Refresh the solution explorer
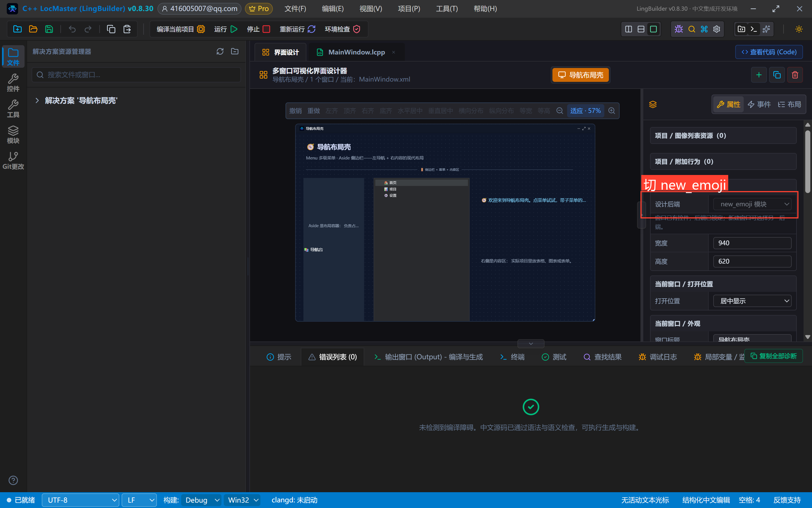812x508 pixels. pos(220,51)
